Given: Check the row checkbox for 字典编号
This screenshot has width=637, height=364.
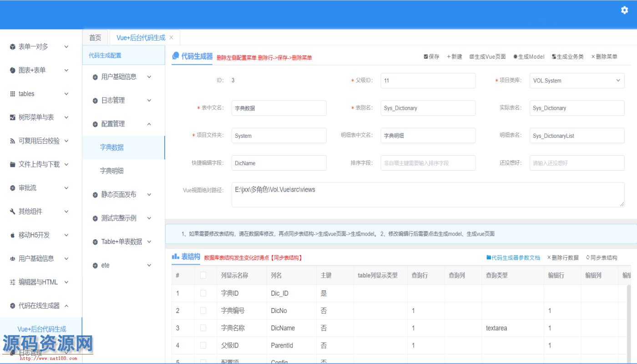Looking at the screenshot, I should click(x=203, y=311).
